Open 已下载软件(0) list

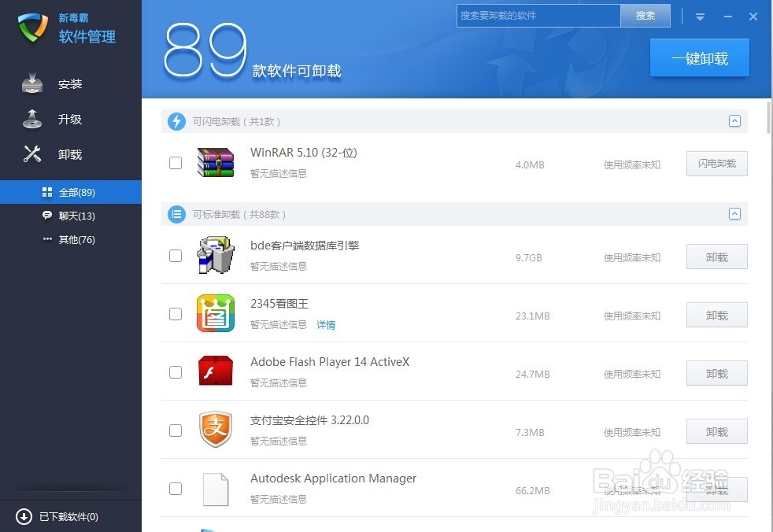[x=68, y=516]
